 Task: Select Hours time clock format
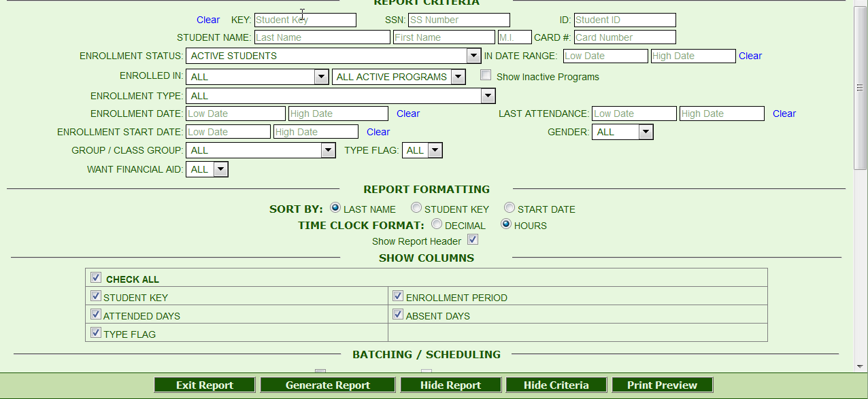point(506,224)
